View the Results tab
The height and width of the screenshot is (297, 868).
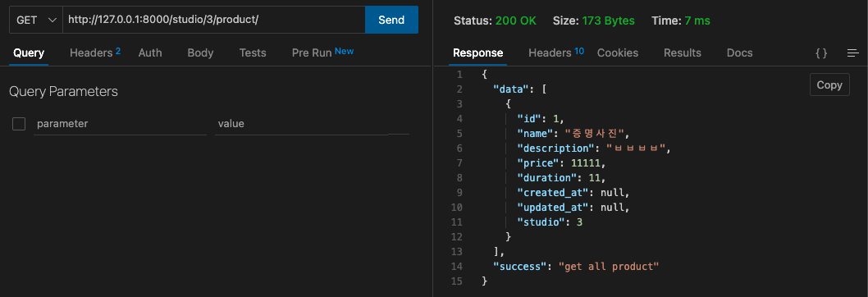(x=682, y=53)
